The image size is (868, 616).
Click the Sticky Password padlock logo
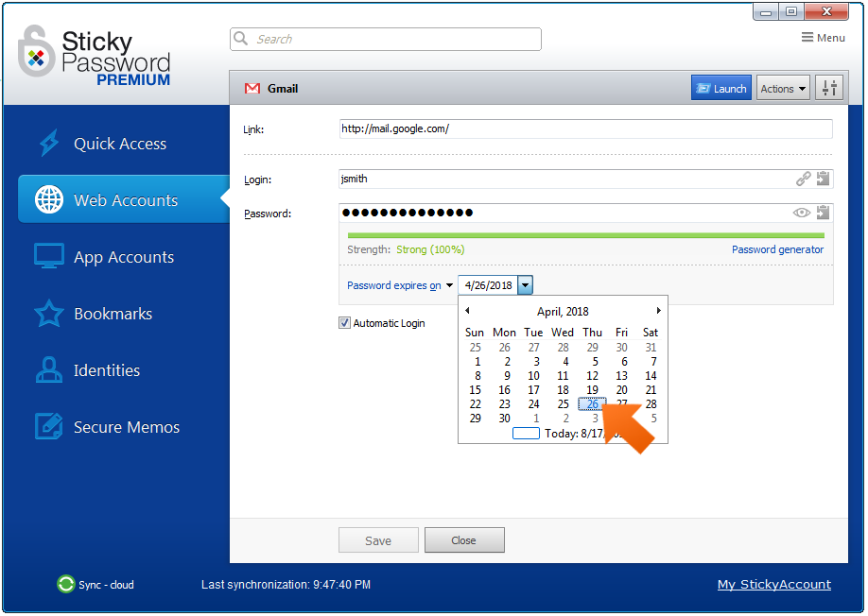click(x=36, y=51)
